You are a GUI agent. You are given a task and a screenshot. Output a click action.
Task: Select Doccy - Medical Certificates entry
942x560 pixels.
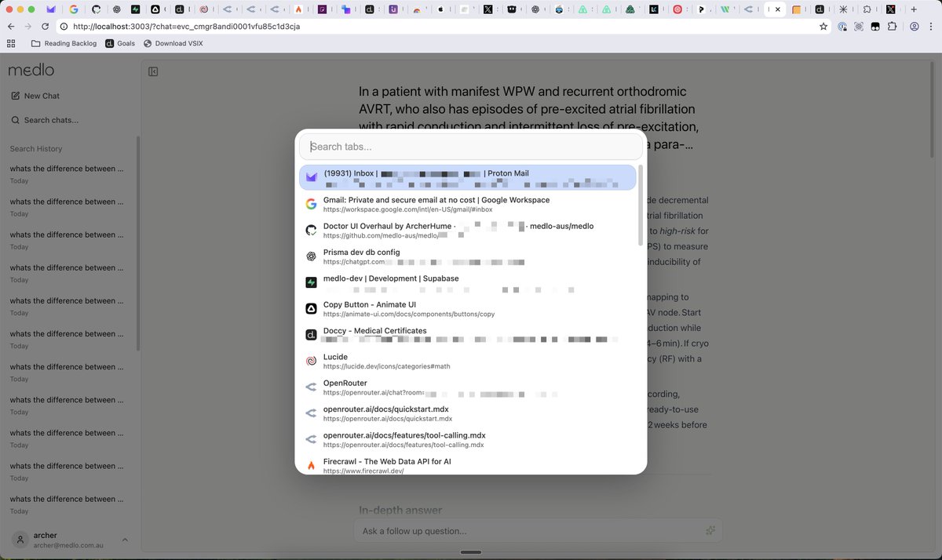point(468,335)
